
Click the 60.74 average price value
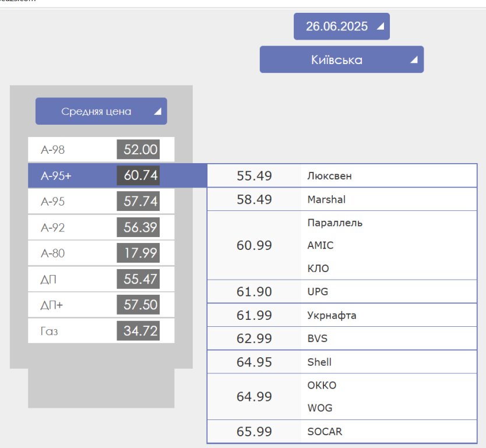pyautogui.click(x=138, y=175)
